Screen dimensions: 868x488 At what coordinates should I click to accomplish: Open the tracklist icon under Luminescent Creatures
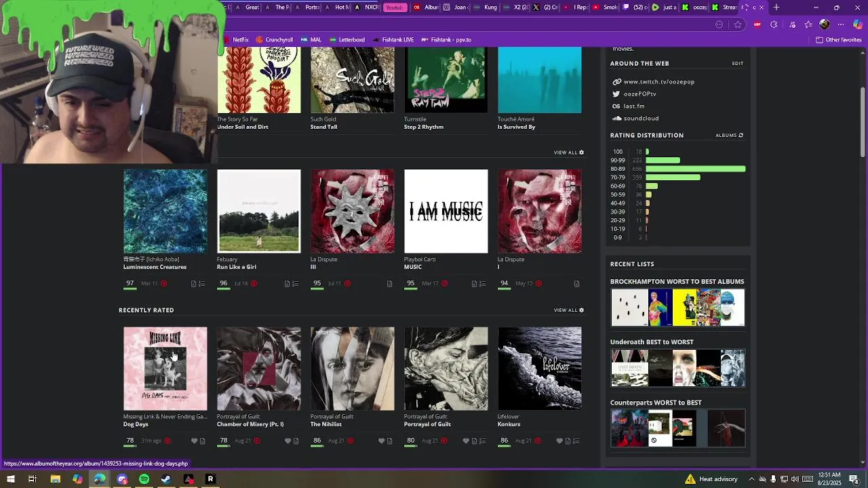pos(201,284)
